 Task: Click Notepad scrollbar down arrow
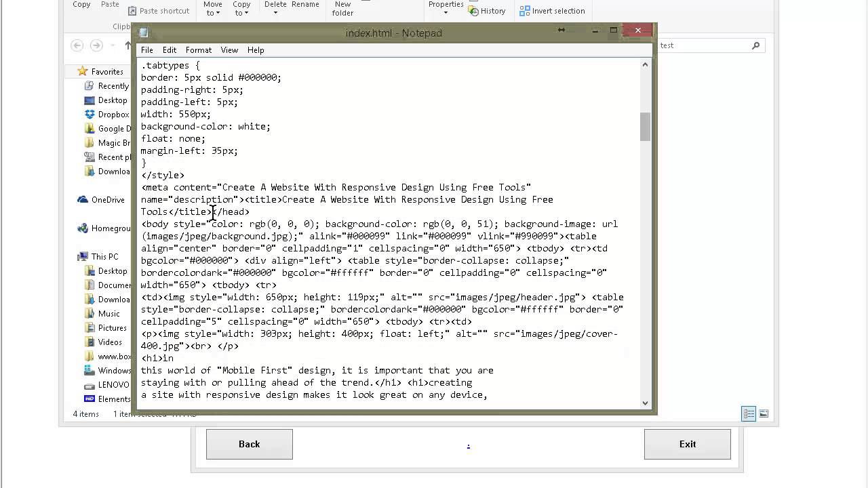(645, 403)
